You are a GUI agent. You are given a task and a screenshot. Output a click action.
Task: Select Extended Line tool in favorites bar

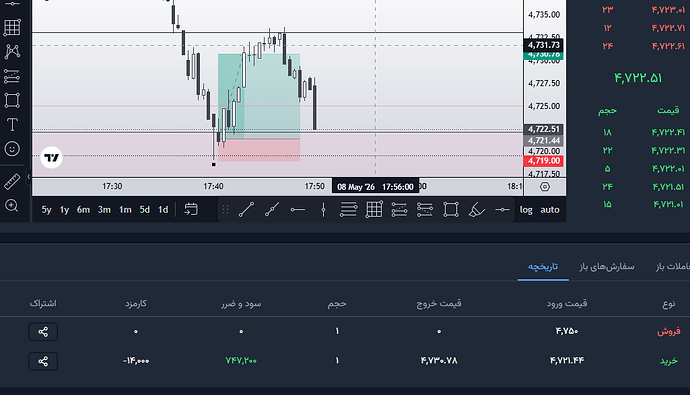tap(272, 210)
